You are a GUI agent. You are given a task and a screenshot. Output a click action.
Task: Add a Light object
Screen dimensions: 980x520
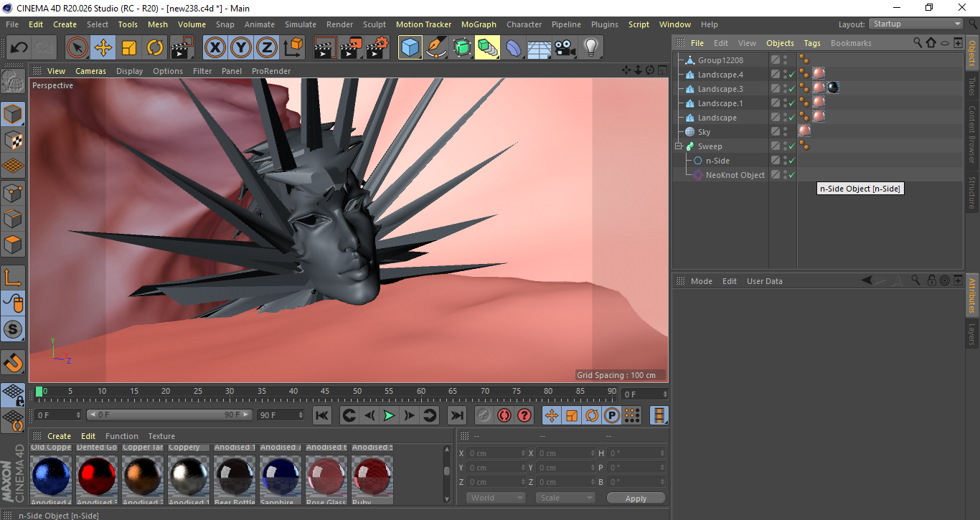click(590, 48)
